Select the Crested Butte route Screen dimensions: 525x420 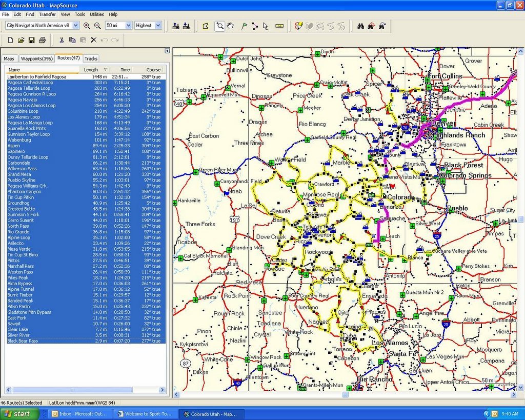coord(85,209)
